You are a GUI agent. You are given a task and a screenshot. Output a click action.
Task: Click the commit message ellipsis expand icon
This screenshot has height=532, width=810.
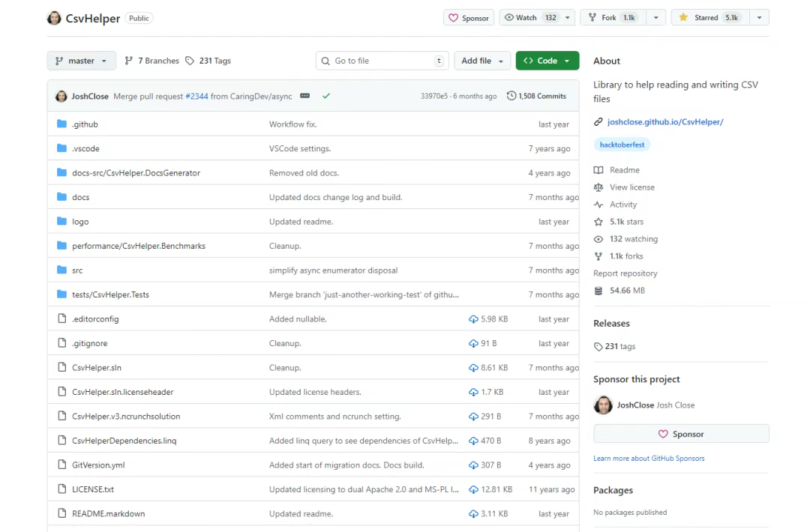point(304,96)
